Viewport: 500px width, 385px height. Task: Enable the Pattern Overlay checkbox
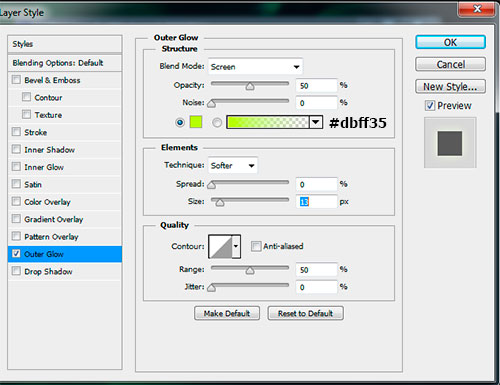coord(16,236)
